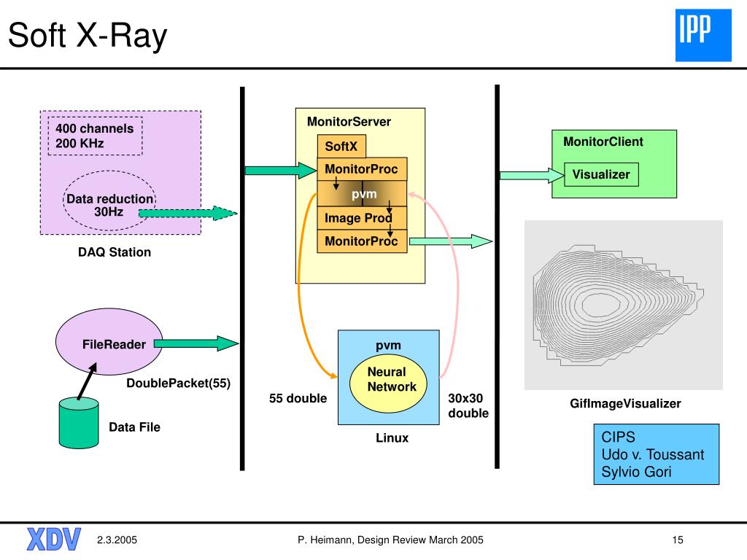This screenshot has height=560, width=747.
Task: Click the 400 channels 200 KHz box
Action: point(96,136)
